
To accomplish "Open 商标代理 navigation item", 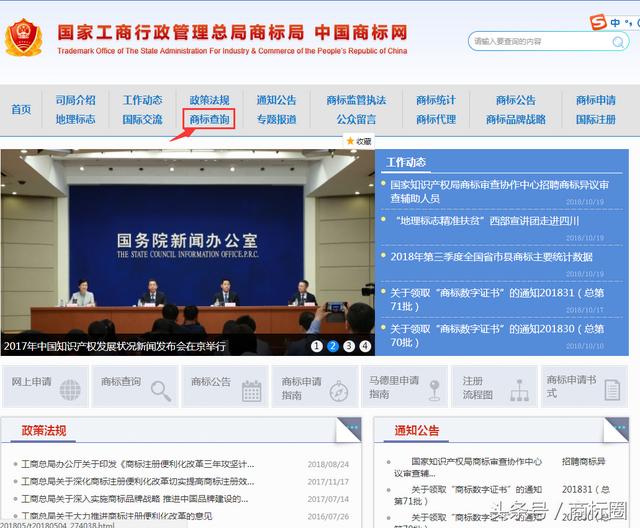I will tap(436, 119).
